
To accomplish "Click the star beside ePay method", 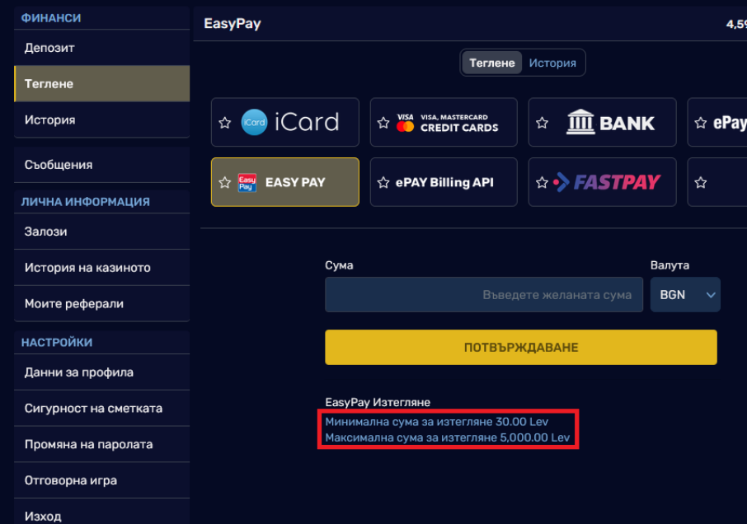I will [x=700, y=123].
